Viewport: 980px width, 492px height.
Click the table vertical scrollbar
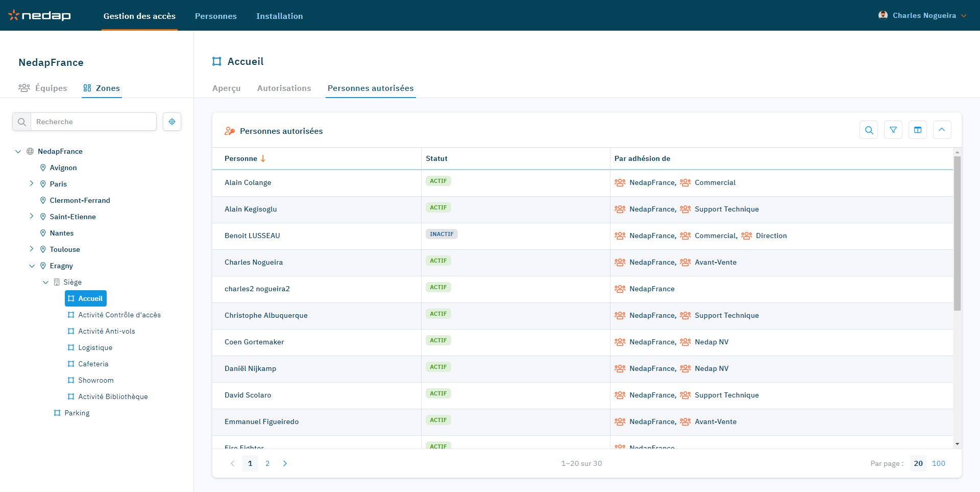point(957,233)
